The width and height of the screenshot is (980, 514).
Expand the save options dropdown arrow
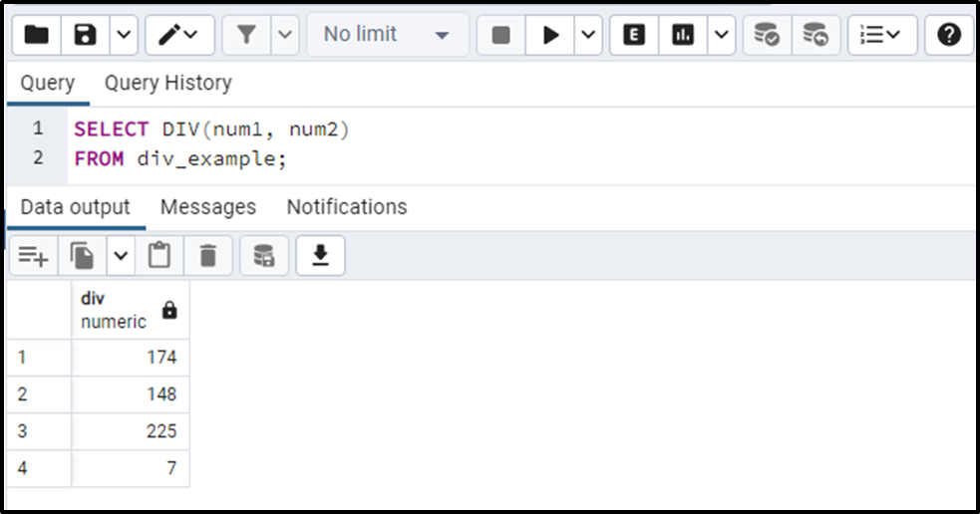point(124,35)
